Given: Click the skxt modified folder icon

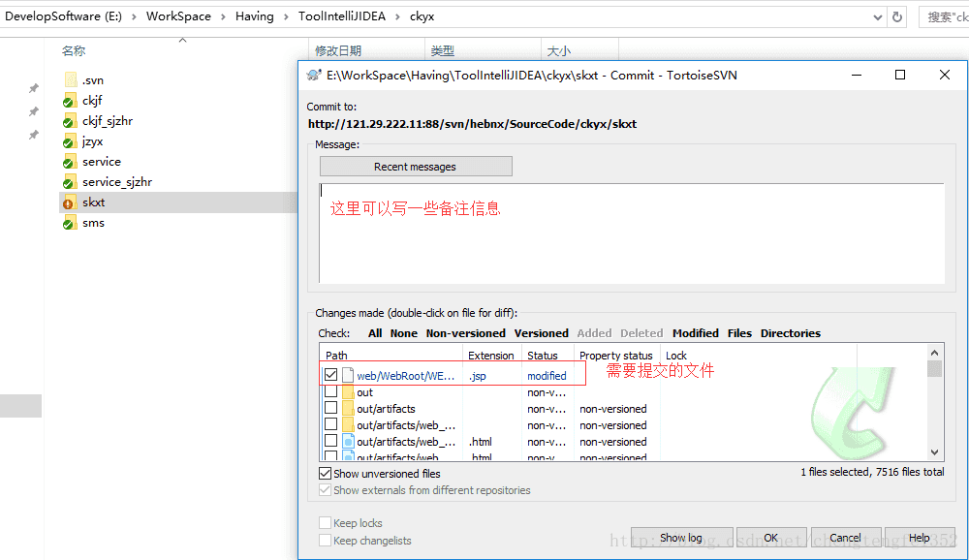Looking at the screenshot, I should [x=69, y=202].
